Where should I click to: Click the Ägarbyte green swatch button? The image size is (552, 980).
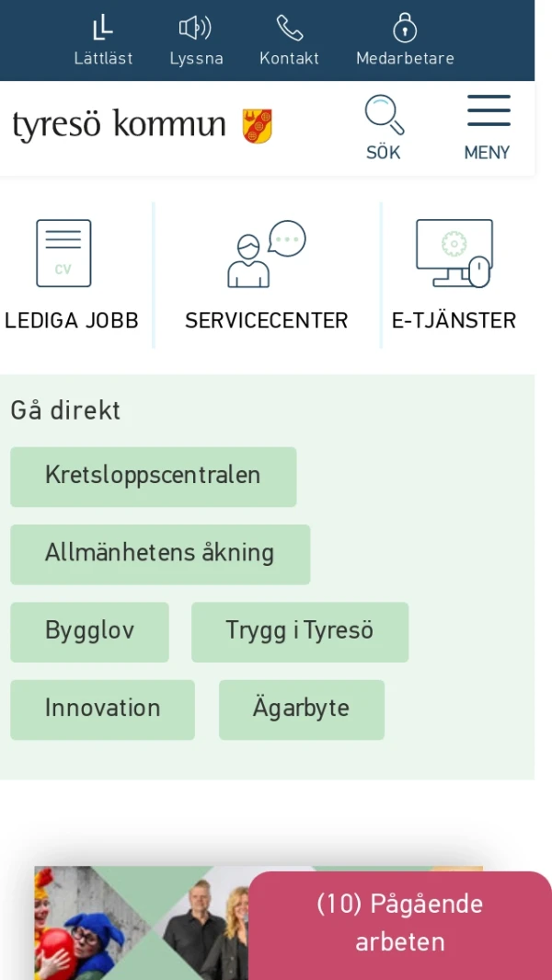[302, 709]
